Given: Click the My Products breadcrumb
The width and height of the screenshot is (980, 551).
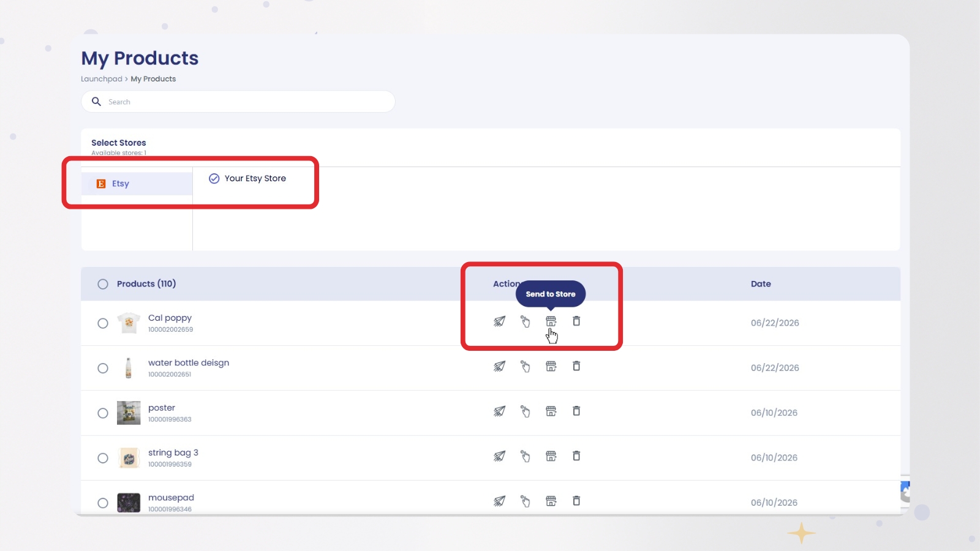Looking at the screenshot, I should 153,79.
